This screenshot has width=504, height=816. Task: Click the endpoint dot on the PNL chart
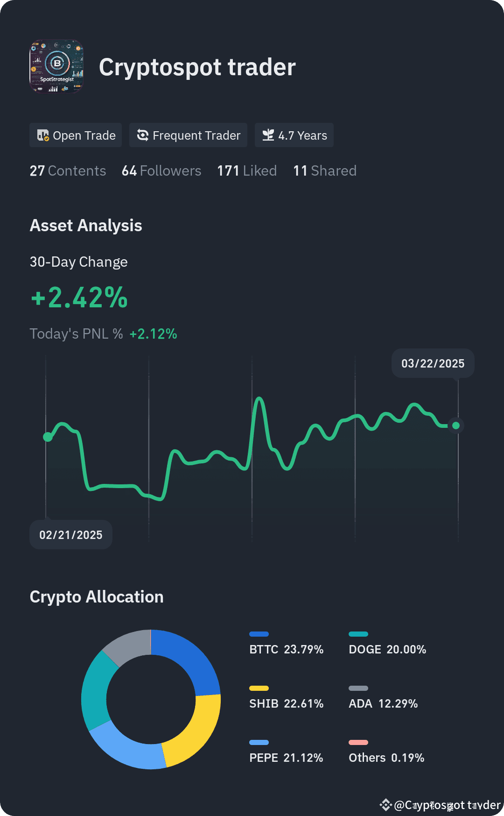(x=455, y=426)
